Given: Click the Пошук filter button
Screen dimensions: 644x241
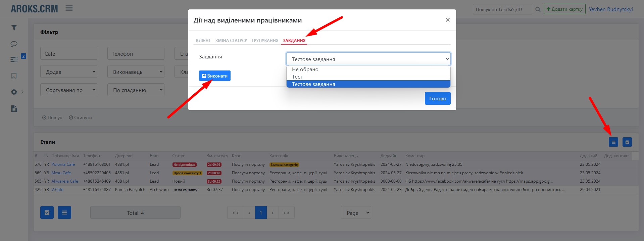Looking at the screenshot, I should click(52, 117).
